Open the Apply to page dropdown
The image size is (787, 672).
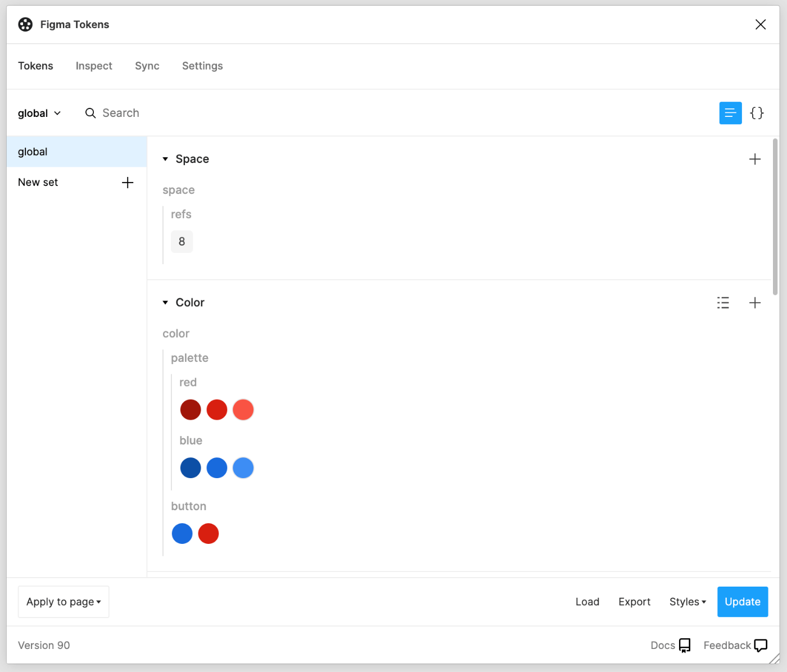[x=64, y=602]
